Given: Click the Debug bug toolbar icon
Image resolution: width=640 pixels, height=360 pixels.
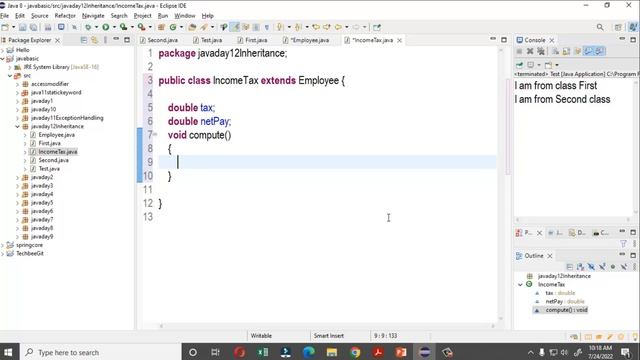Looking at the screenshot, I should (88, 27).
